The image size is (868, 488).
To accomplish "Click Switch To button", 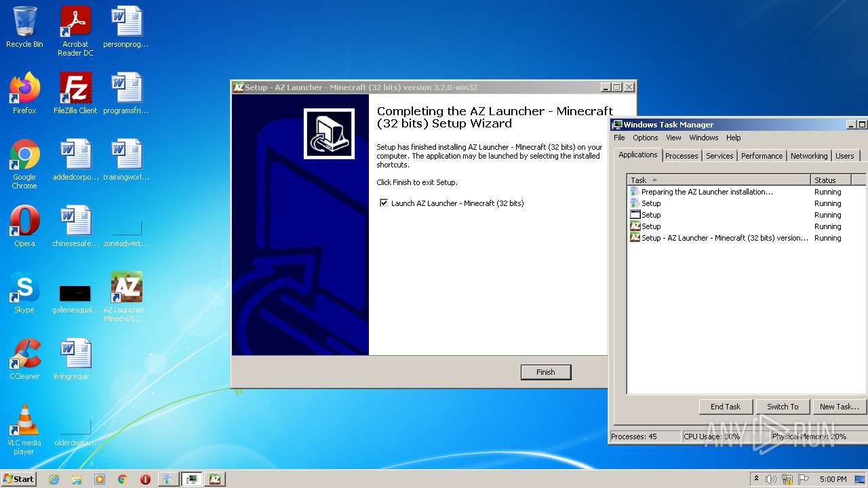I will [x=783, y=407].
